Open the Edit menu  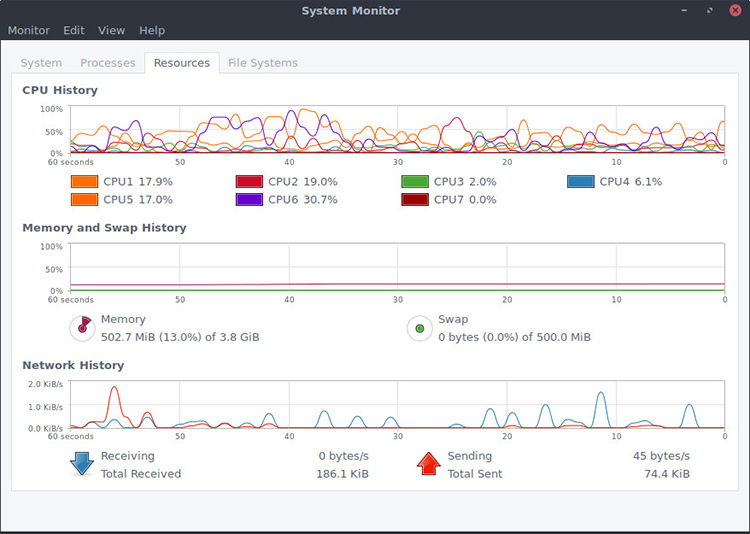(x=74, y=31)
